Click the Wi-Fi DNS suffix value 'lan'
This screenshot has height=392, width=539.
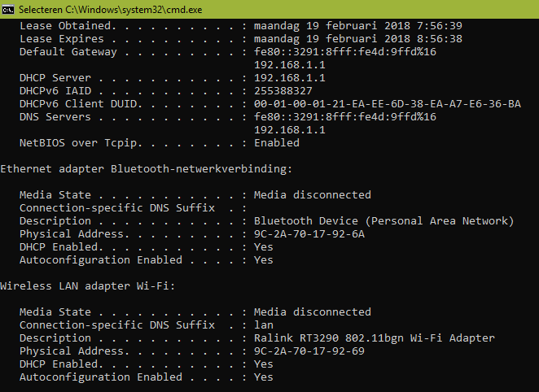[x=264, y=325]
